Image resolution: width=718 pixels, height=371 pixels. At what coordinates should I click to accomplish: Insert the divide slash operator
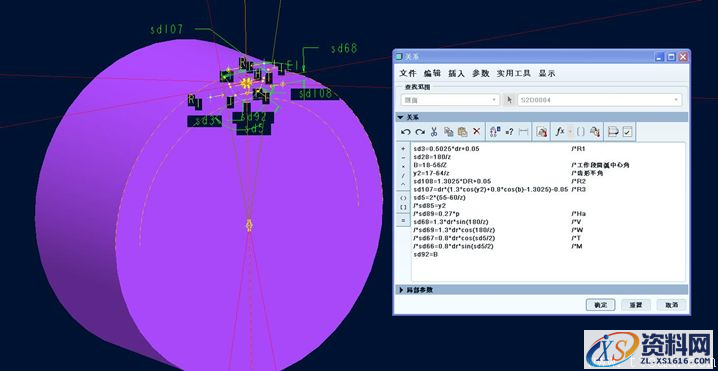pyautogui.click(x=403, y=175)
